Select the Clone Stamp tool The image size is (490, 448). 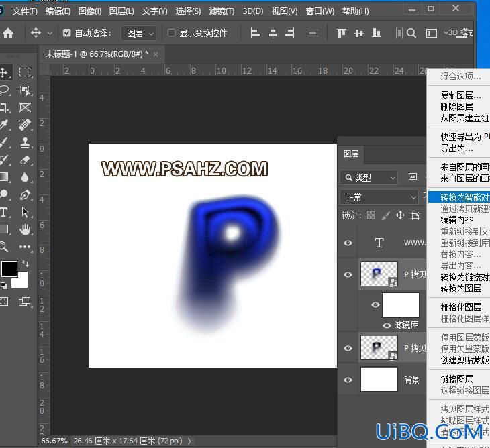(25, 142)
